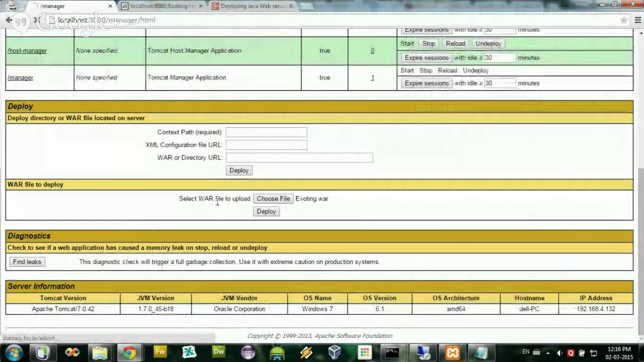Click the Tomcat Host Manager Application text

coord(194,51)
